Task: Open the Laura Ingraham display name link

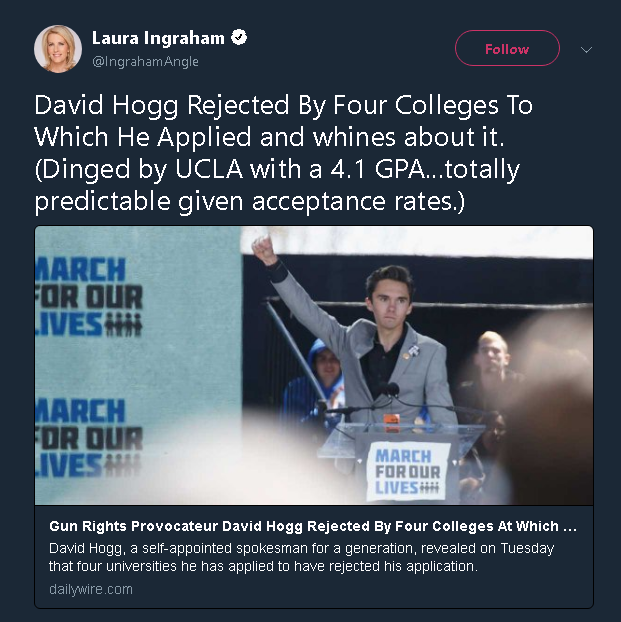Action: click(157, 39)
